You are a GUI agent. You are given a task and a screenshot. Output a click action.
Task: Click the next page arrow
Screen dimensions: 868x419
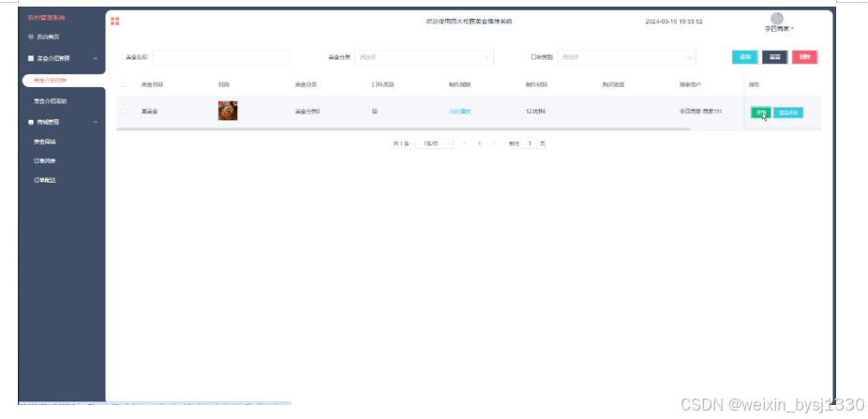(x=494, y=143)
